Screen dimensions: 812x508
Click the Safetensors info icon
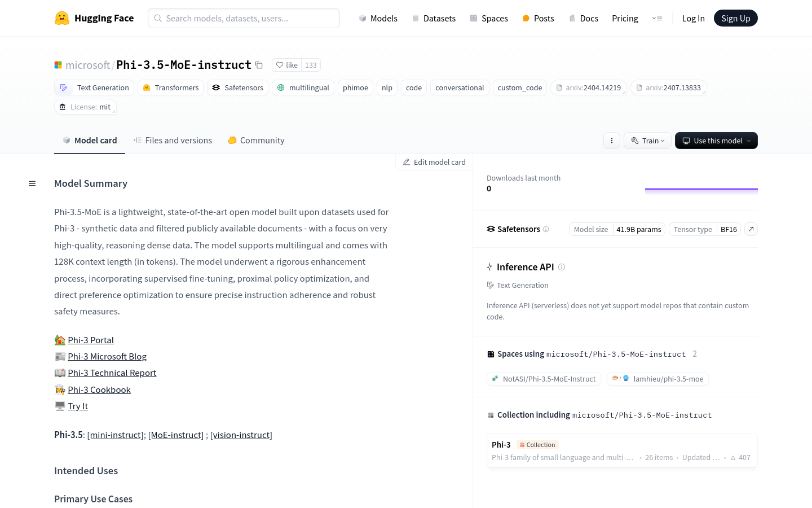click(x=546, y=229)
